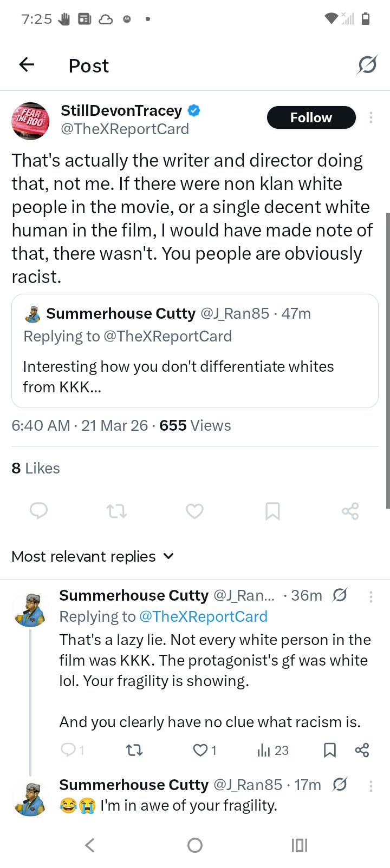This screenshot has height=868, width=390.
Task: Share the main post
Action: click(350, 511)
